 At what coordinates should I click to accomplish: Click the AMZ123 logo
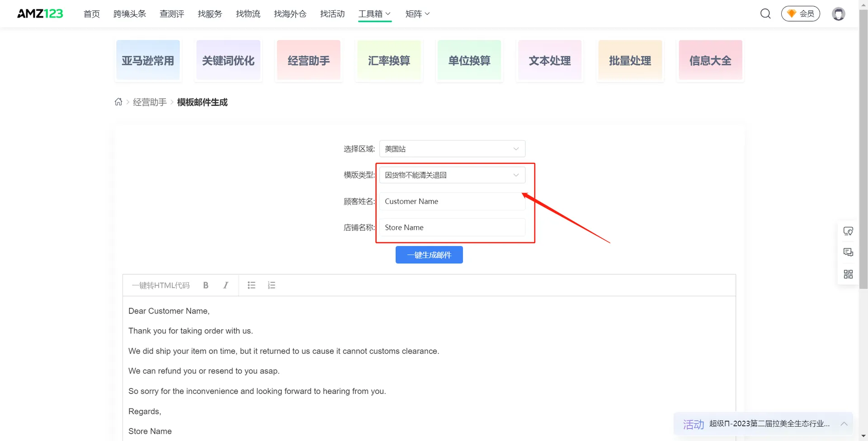point(40,14)
